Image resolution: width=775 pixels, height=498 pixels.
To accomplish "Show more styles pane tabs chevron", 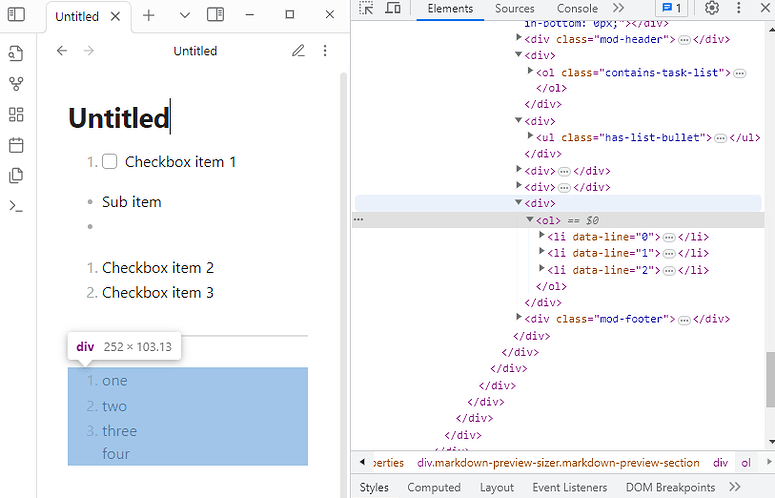I will pos(735,487).
